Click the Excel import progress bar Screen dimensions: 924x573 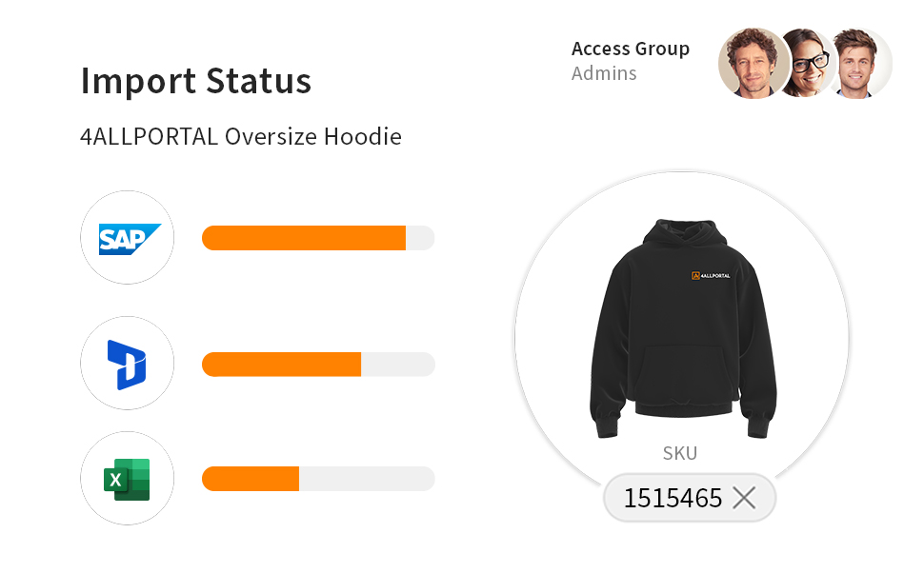pos(318,479)
